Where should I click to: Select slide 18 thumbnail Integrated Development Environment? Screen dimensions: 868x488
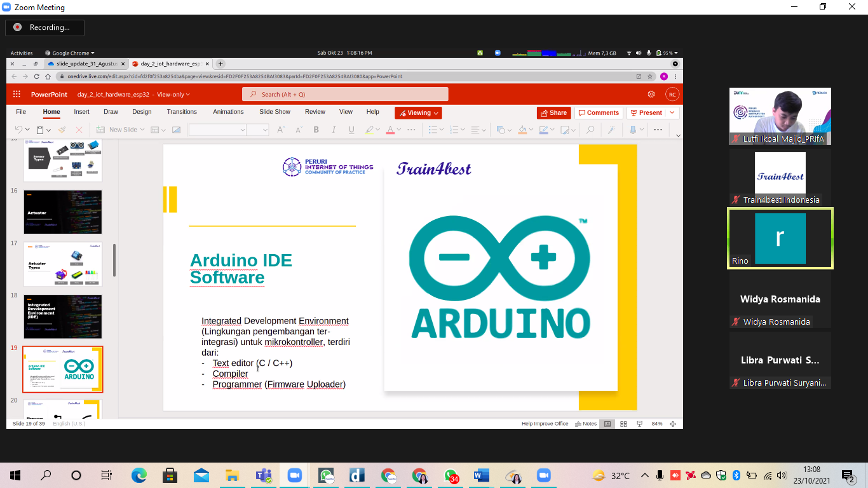(x=62, y=316)
